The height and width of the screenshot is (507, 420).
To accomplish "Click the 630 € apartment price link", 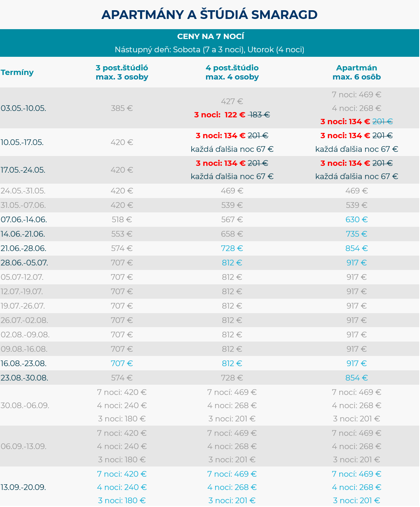I will tap(356, 220).
